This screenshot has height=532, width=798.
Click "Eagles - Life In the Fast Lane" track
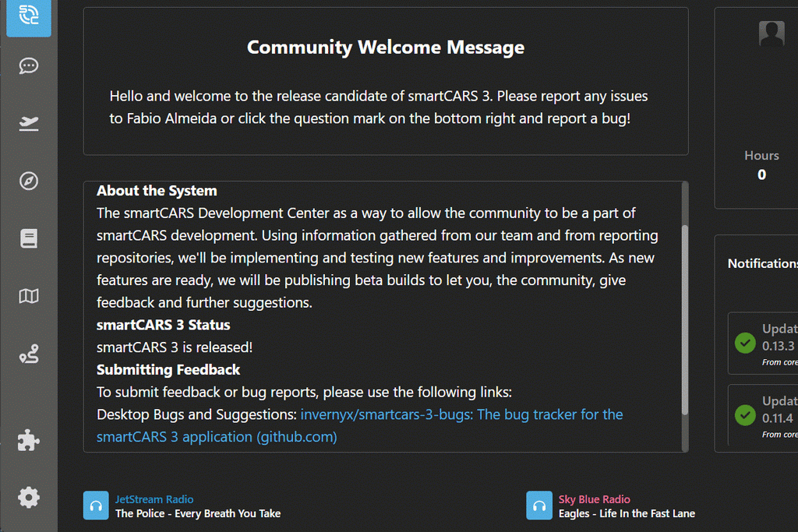click(x=627, y=513)
